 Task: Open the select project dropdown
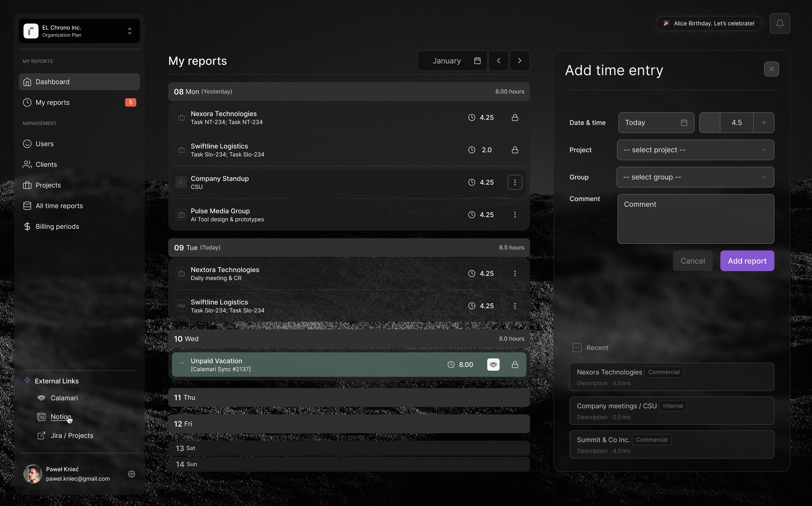click(x=695, y=150)
